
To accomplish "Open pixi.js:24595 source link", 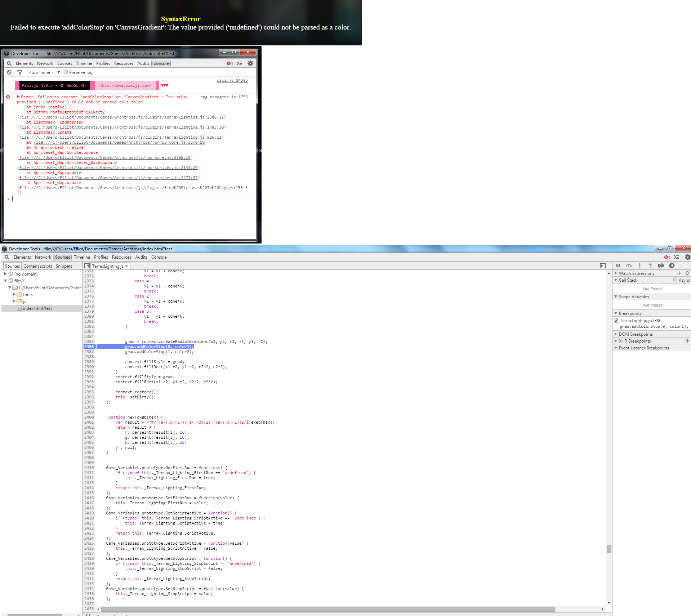I will tap(232, 80).
